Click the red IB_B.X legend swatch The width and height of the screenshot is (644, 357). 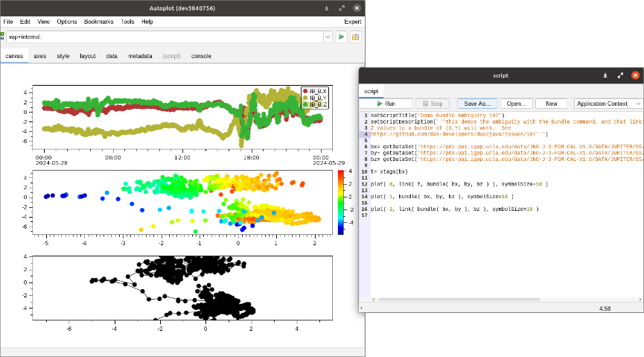pos(305,92)
